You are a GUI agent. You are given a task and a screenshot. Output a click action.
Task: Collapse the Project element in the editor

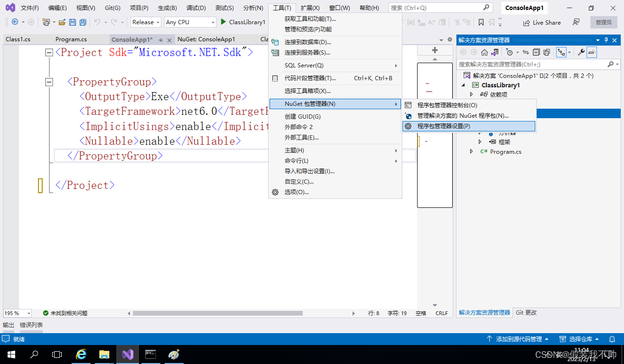click(x=49, y=53)
